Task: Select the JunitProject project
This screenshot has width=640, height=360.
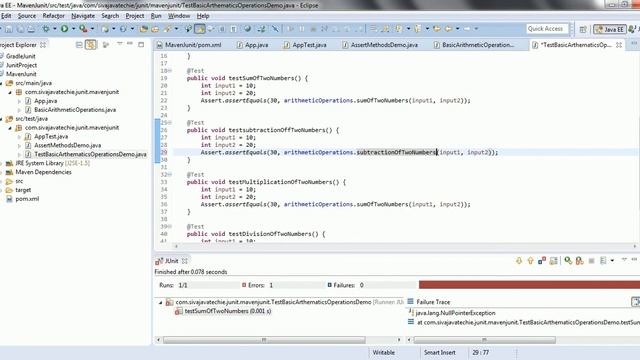Action: click(x=21, y=65)
